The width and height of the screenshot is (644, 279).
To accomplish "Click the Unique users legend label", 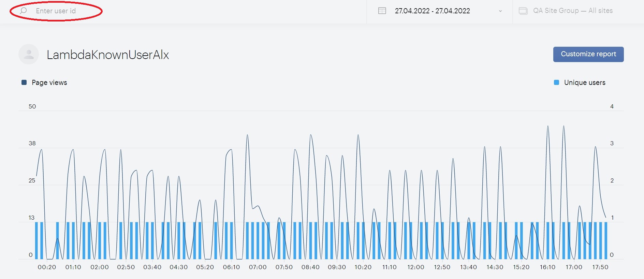I will click(585, 83).
